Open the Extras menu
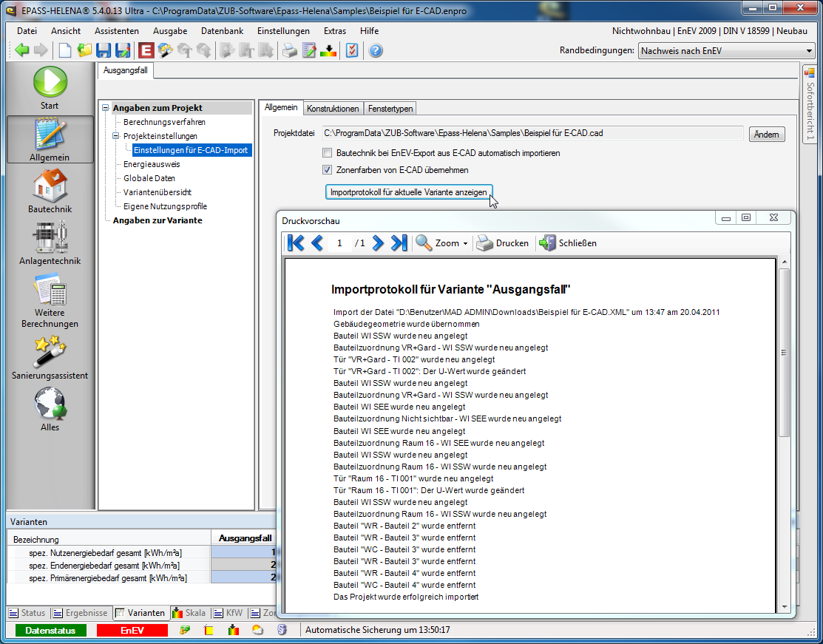This screenshot has height=644, width=823. (335, 31)
